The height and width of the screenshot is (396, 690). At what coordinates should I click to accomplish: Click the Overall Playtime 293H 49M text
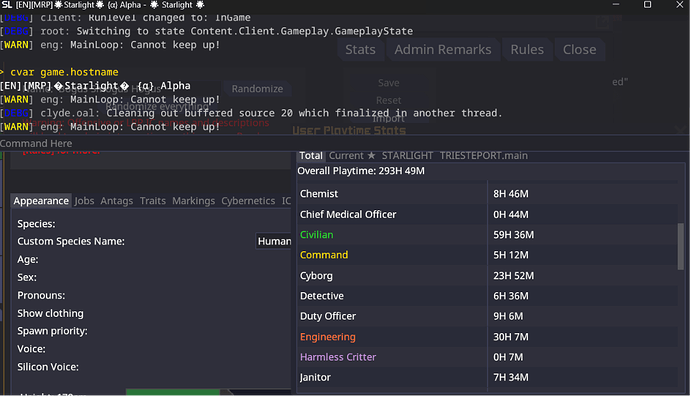tap(361, 171)
